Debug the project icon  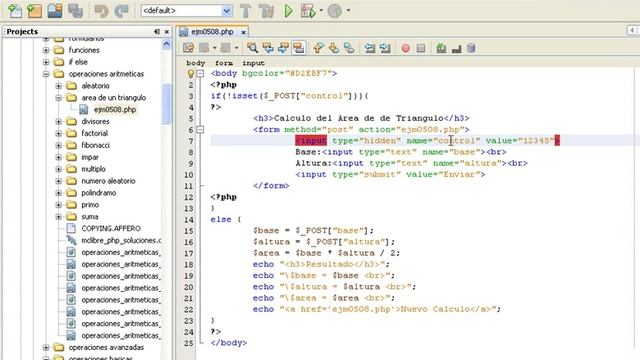tap(308, 11)
